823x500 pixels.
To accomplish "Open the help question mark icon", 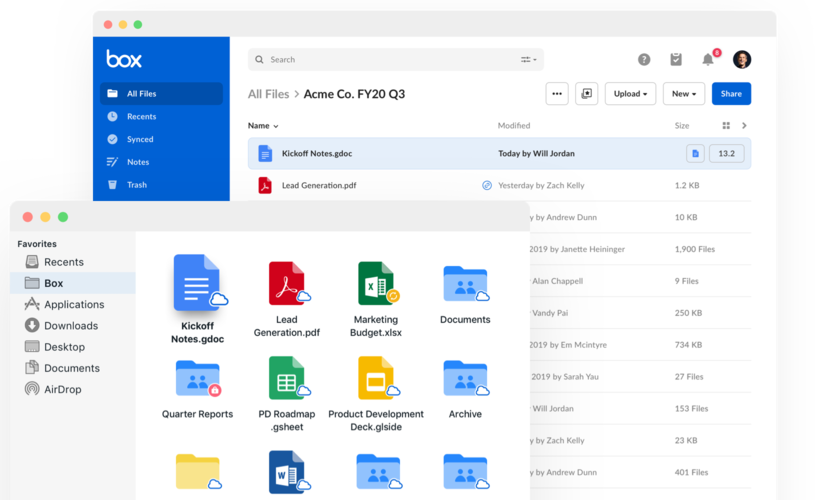I will pyautogui.click(x=644, y=60).
